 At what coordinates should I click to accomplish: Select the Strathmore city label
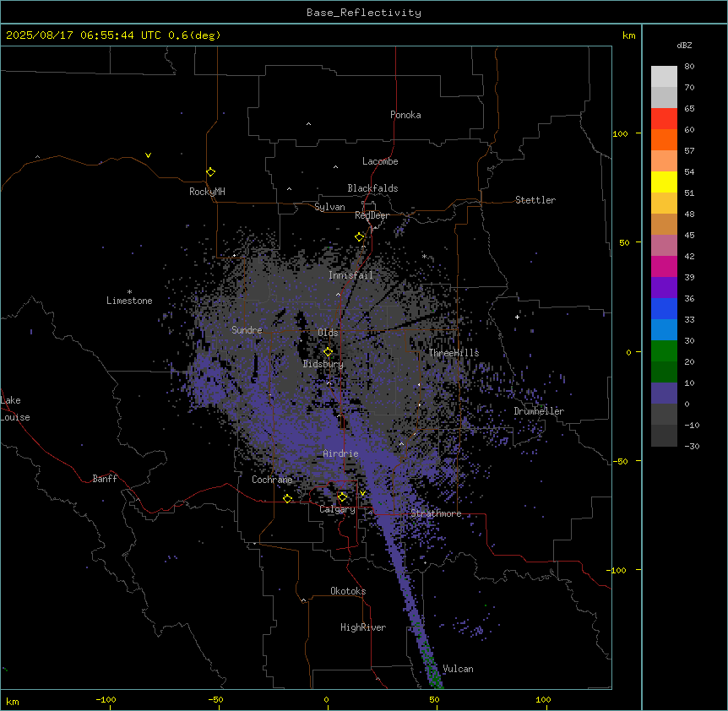(x=436, y=513)
